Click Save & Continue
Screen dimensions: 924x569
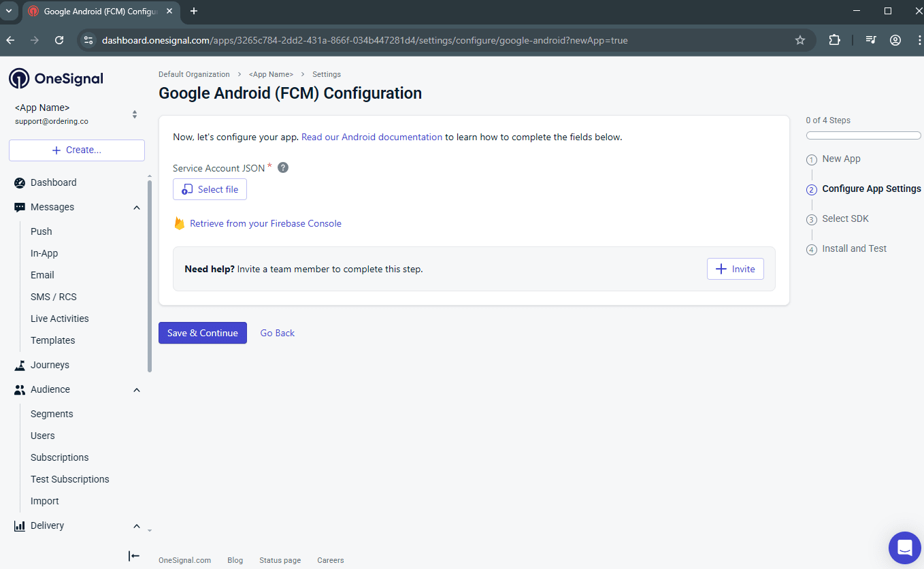pyautogui.click(x=203, y=333)
